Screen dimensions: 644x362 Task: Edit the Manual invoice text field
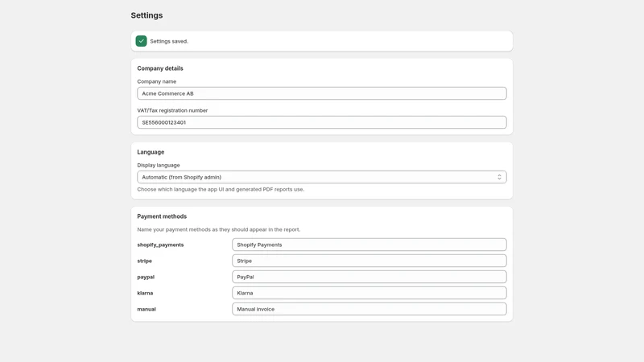(x=369, y=309)
